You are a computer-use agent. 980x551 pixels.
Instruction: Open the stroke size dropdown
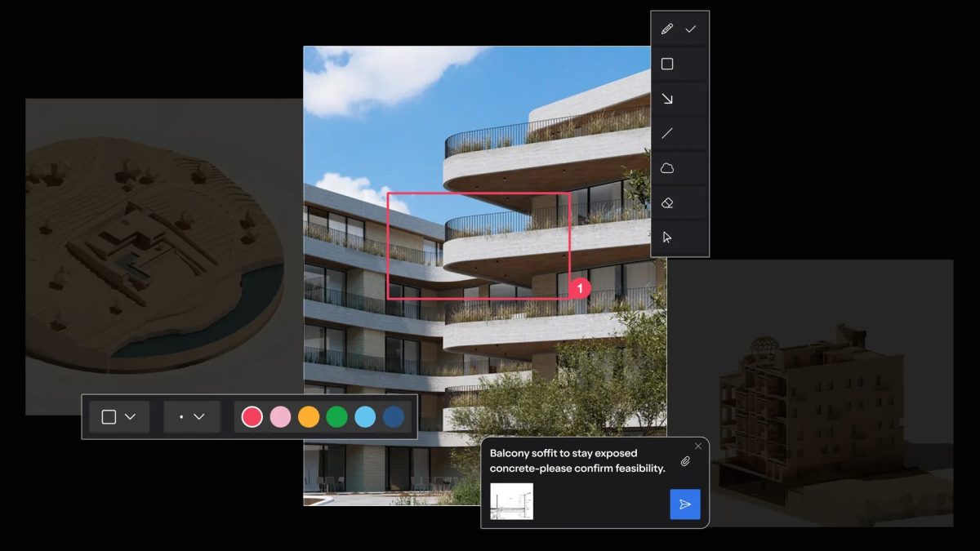[x=192, y=417]
